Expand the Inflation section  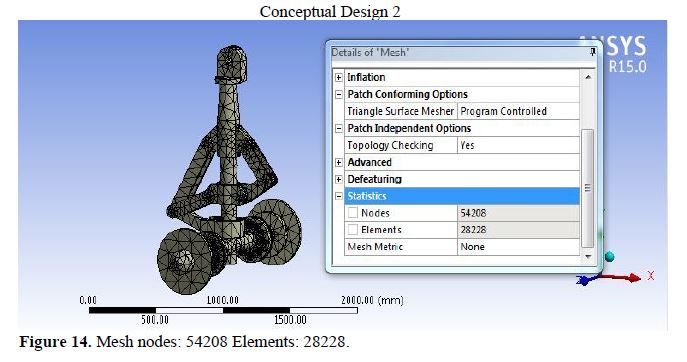click(339, 78)
